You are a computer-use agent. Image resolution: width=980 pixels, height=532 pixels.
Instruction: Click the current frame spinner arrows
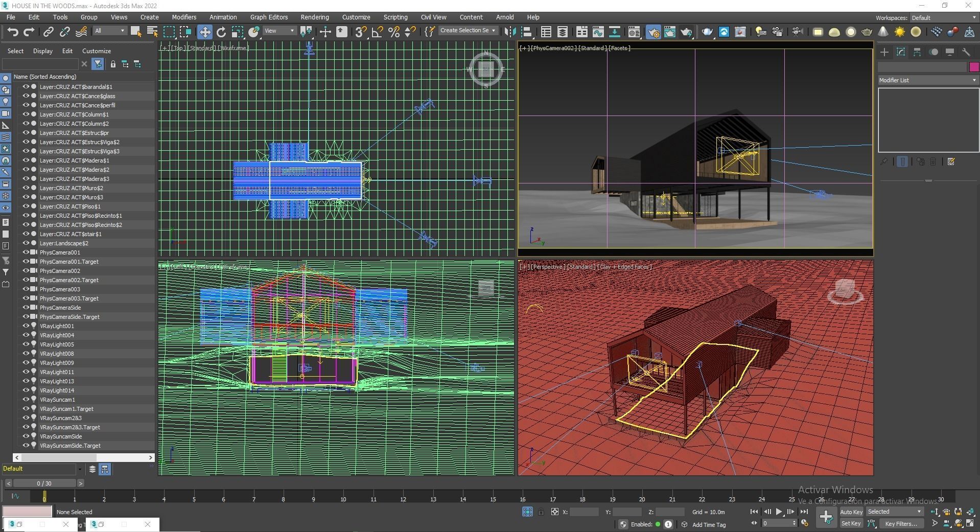point(794,523)
